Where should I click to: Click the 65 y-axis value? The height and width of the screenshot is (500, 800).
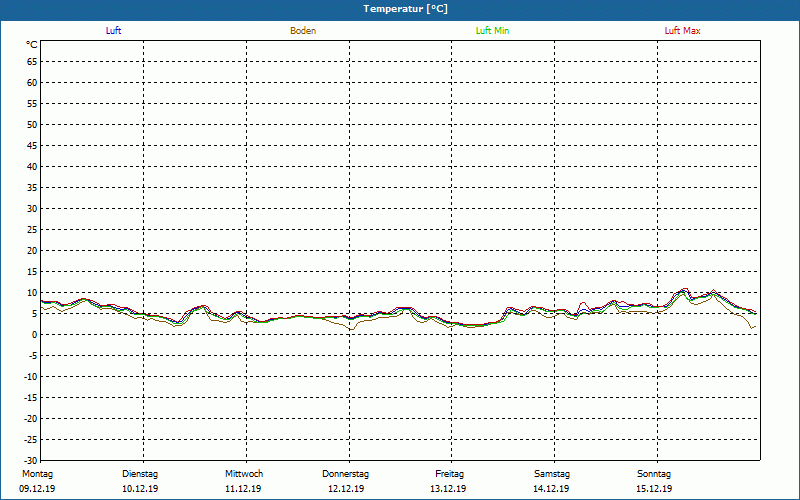coord(32,61)
